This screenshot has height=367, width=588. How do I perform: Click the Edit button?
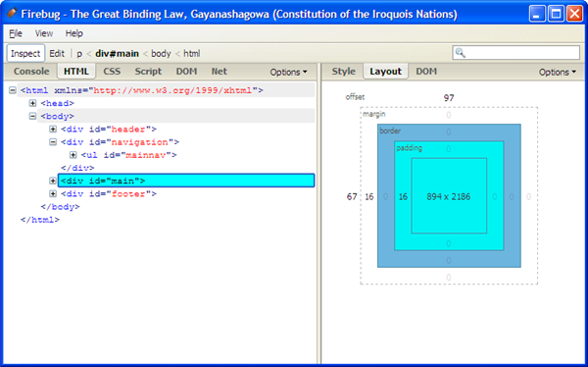pyautogui.click(x=57, y=53)
